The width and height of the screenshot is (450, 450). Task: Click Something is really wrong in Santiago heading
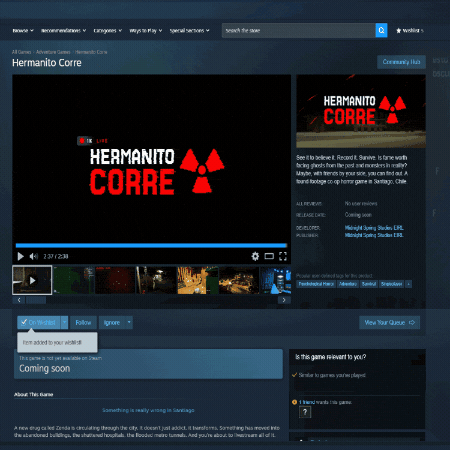[148, 410]
